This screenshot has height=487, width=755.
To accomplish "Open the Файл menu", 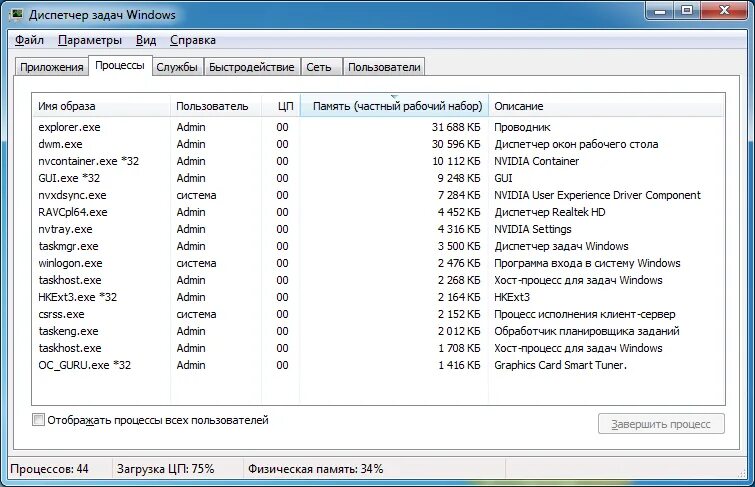I will coord(29,40).
